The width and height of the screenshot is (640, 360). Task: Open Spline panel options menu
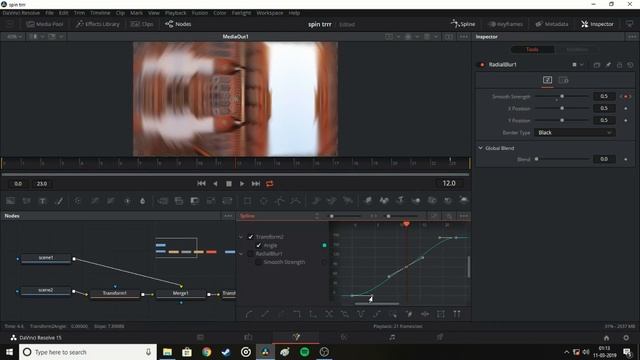[x=464, y=216]
